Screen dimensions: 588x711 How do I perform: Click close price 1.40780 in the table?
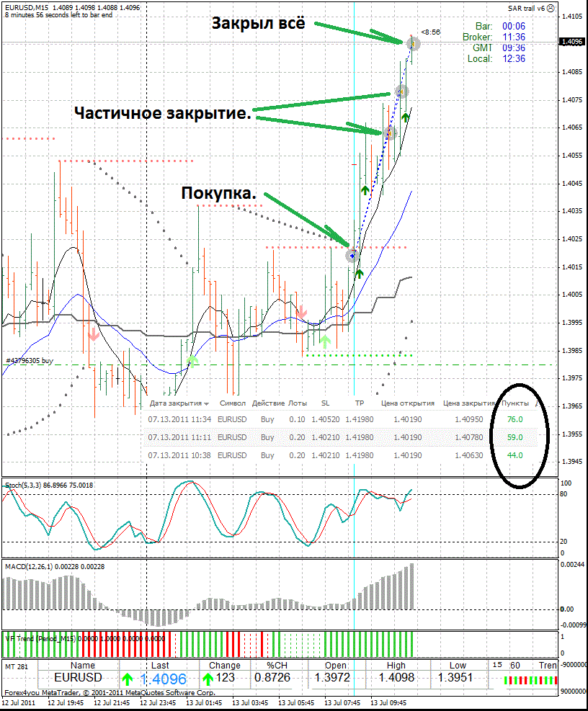tap(468, 437)
